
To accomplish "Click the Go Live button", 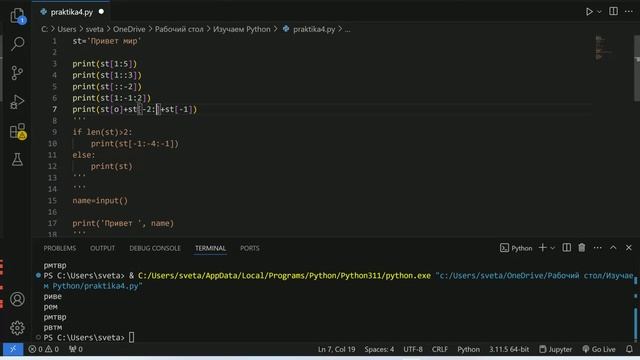I will pyautogui.click(x=599, y=349).
